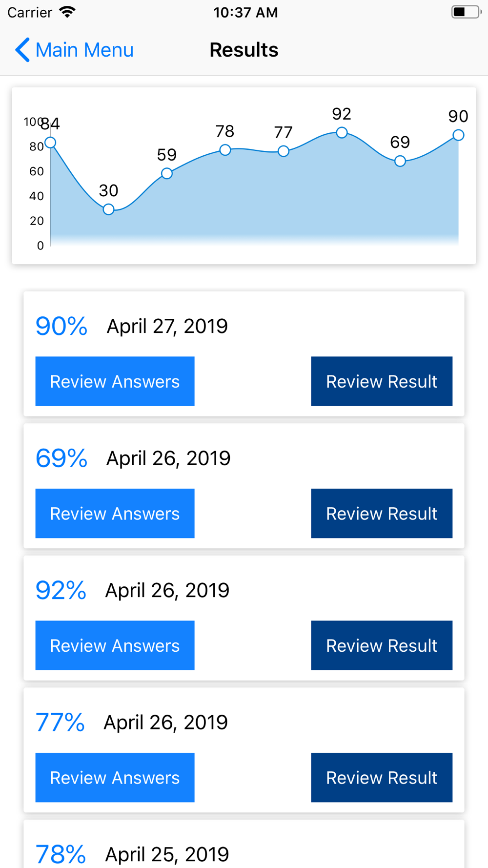Viewport: 488px width, 868px height.
Task: Select the chart data point labeled 78
Action: tap(225, 150)
